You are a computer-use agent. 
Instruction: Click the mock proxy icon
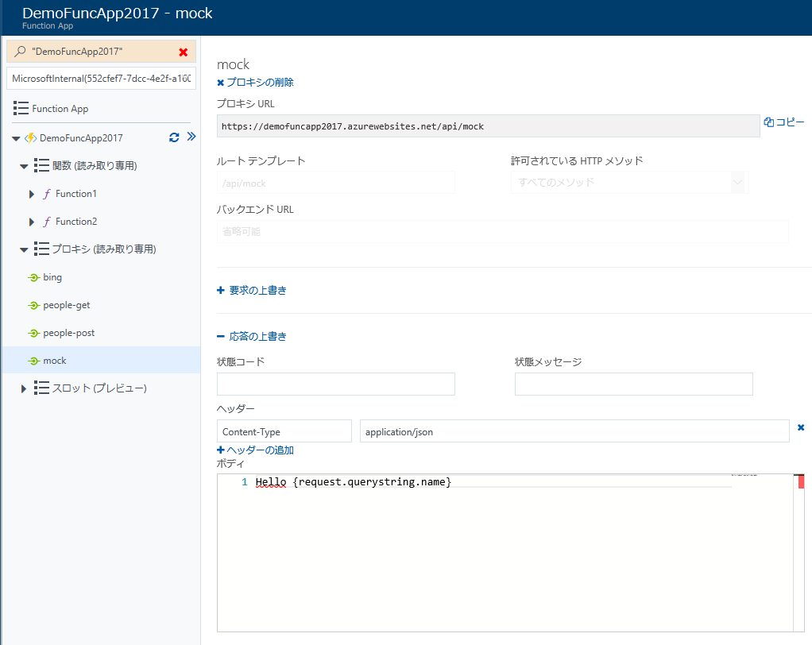[x=33, y=361]
